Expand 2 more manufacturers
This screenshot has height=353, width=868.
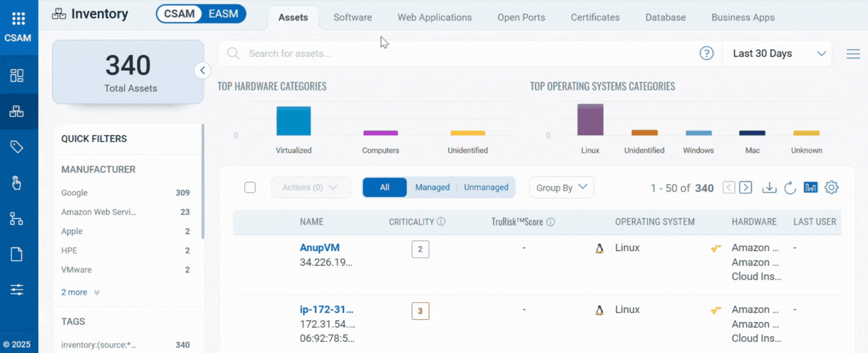click(80, 293)
